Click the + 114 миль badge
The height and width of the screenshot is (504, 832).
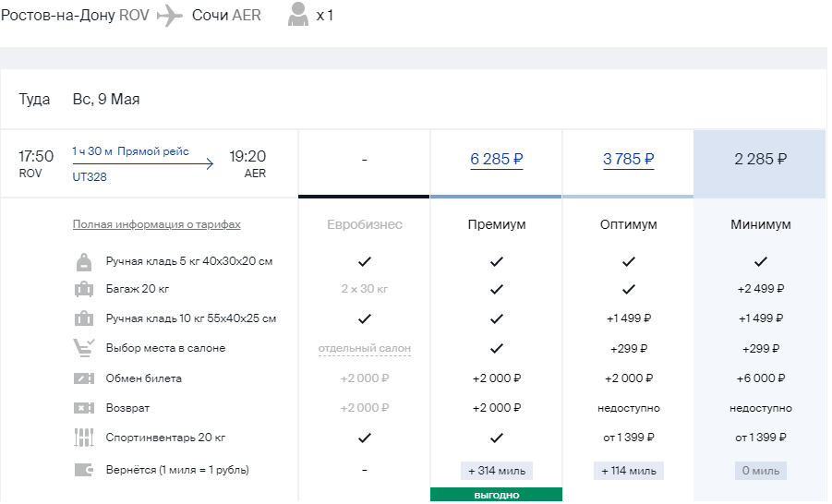(x=628, y=471)
